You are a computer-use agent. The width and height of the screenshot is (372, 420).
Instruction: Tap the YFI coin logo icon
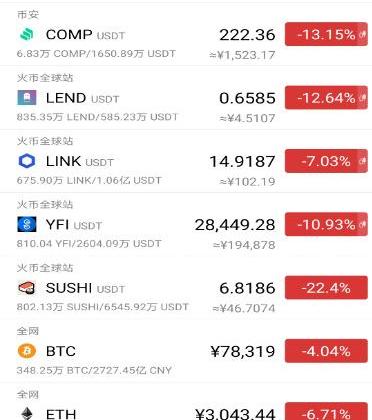tap(27, 224)
